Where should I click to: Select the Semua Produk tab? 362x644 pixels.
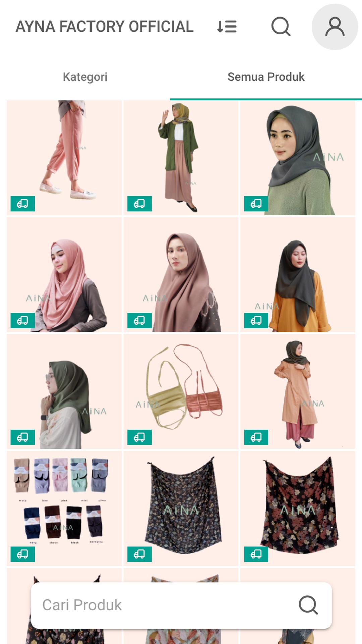tap(266, 77)
